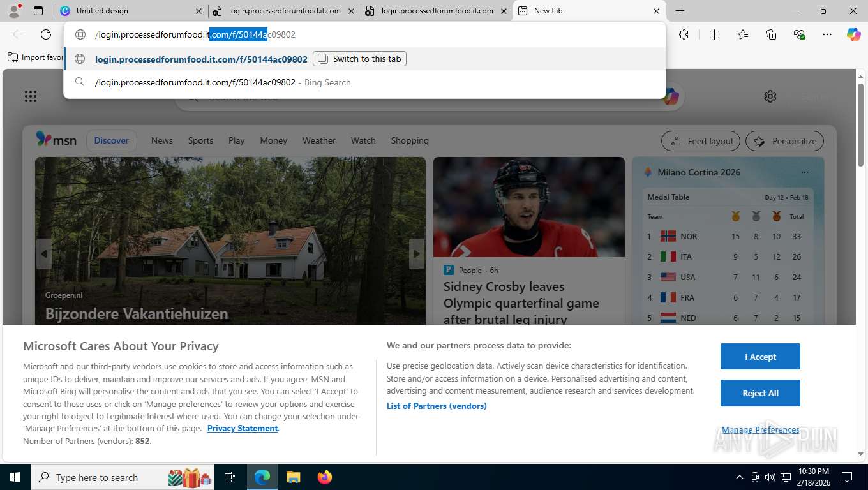Open the Extensions puzzle icon
The width and height of the screenshot is (868, 490).
coord(684,34)
